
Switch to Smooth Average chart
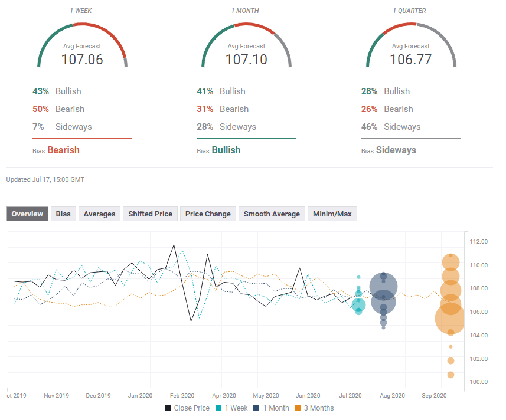[x=272, y=214]
